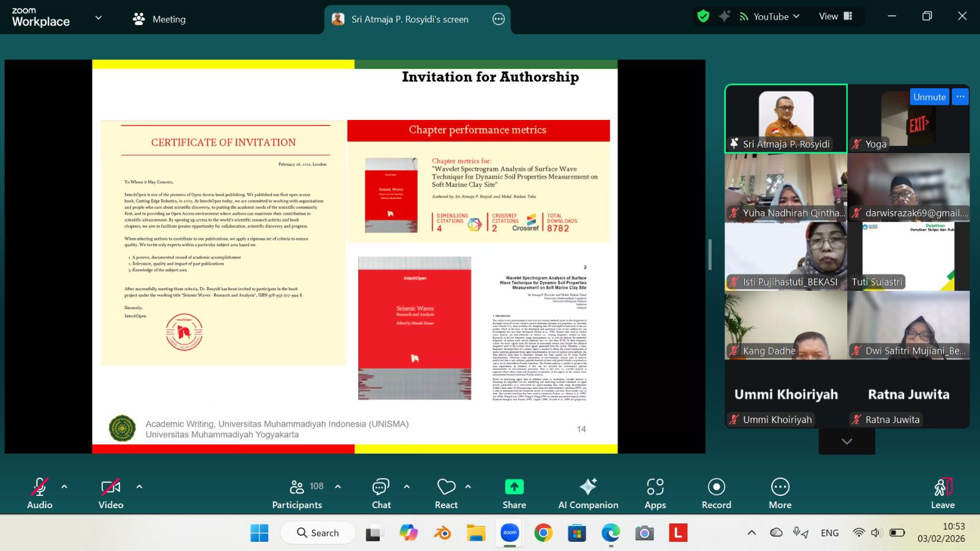Click the OneDrive cloud tray icon
The height and width of the screenshot is (551, 980).
coord(776,533)
